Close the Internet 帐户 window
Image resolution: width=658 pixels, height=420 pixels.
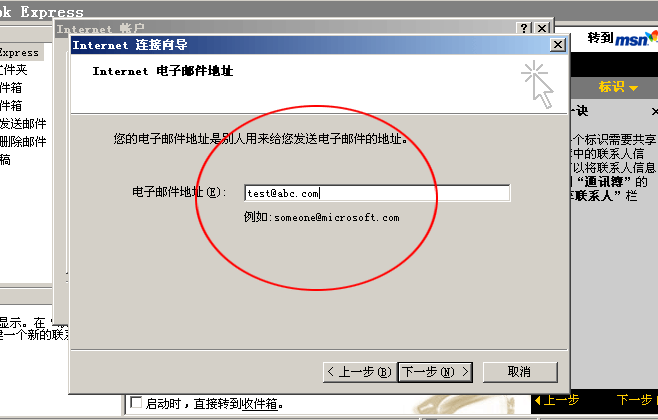pyautogui.click(x=542, y=29)
